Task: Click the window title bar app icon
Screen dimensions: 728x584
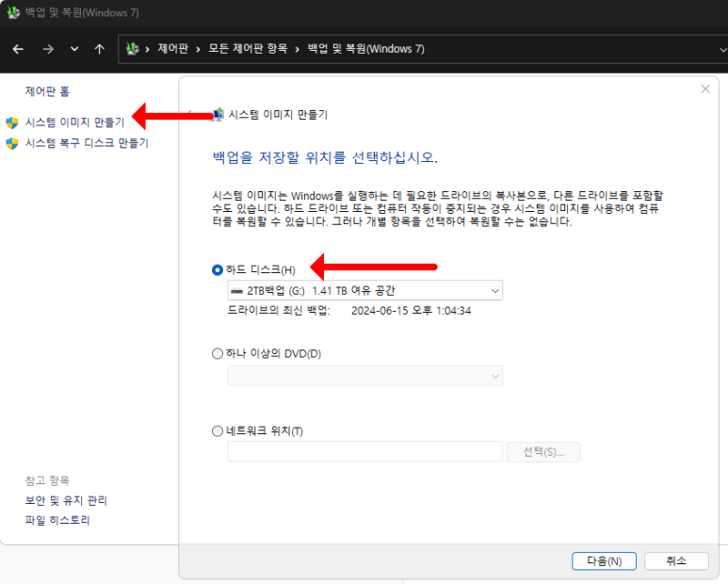Action: (x=13, y=12)
